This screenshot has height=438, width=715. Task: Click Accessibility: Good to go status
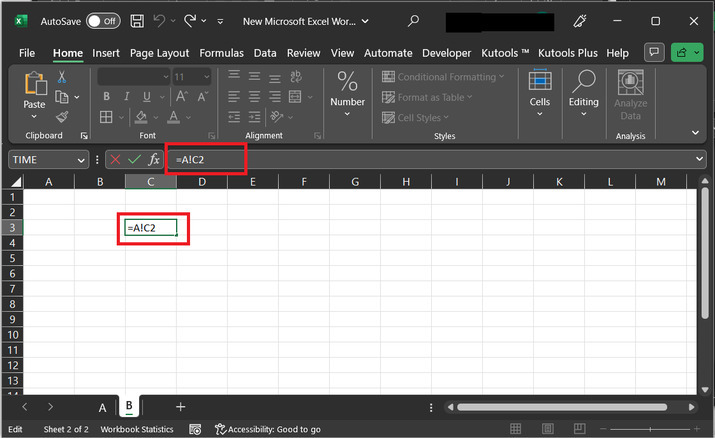pyautogui.click(x=268, y=429)
